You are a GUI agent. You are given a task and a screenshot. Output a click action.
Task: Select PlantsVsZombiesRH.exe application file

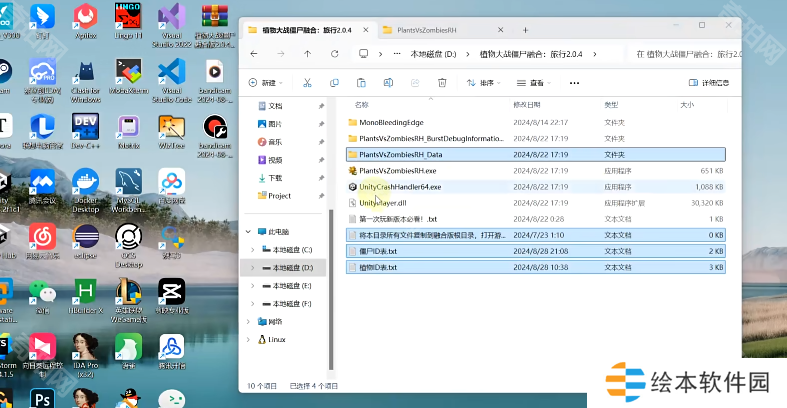tap(397, 171)
